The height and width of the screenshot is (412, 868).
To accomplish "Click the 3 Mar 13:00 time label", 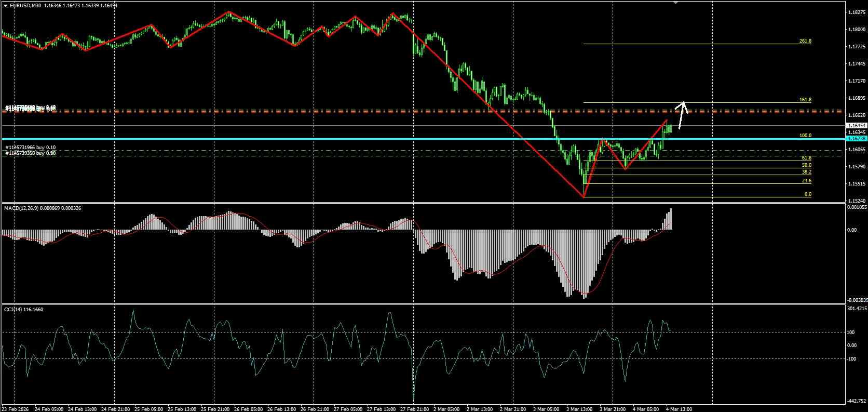I will (580, 409).
